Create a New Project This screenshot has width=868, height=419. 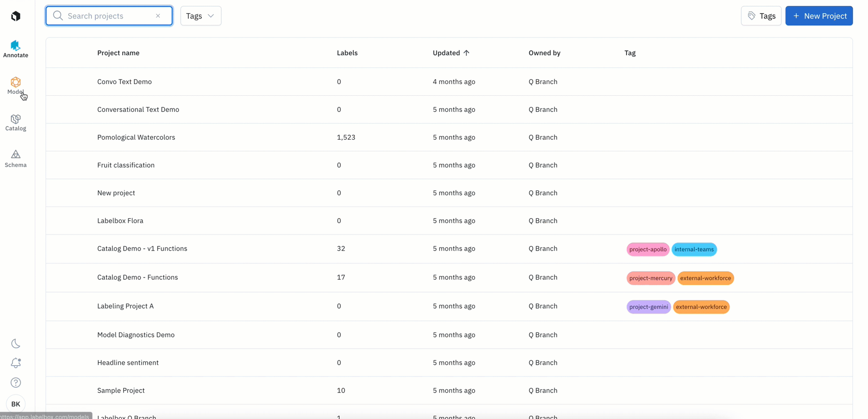click(x=819, y=16)
